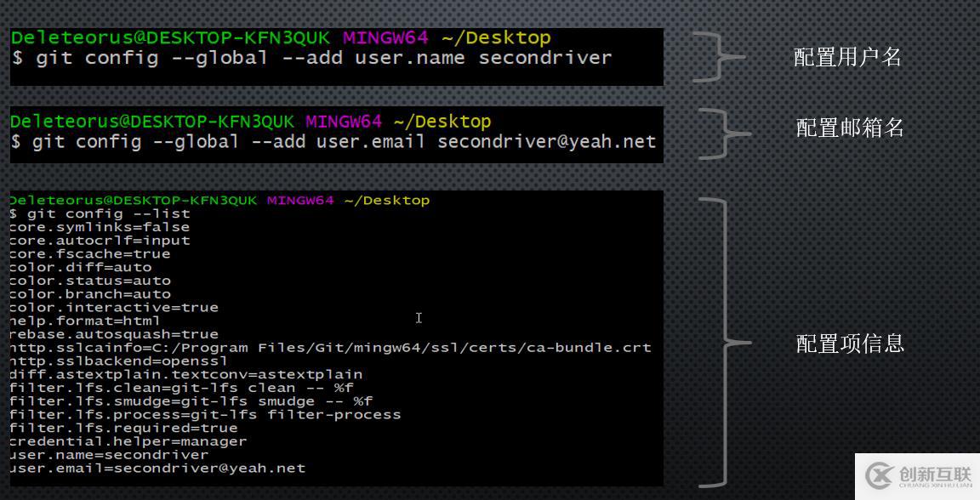Select 'filter.lfs.process=git-lfs filter-process' line
Image resolution: width=980 pixels, height=500 pixels.
pyautogui.click(x=206, y=414)
